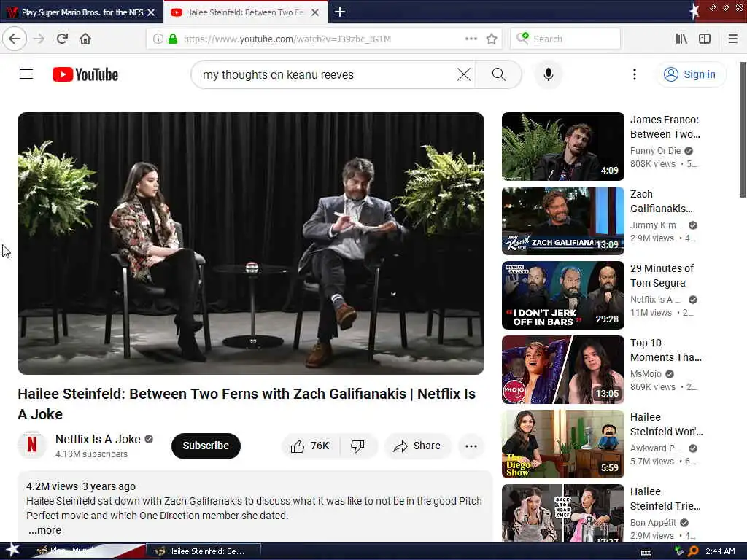Click the 4.2M views 3 years ago text
747x560 pixels.
tap(81, 486)
